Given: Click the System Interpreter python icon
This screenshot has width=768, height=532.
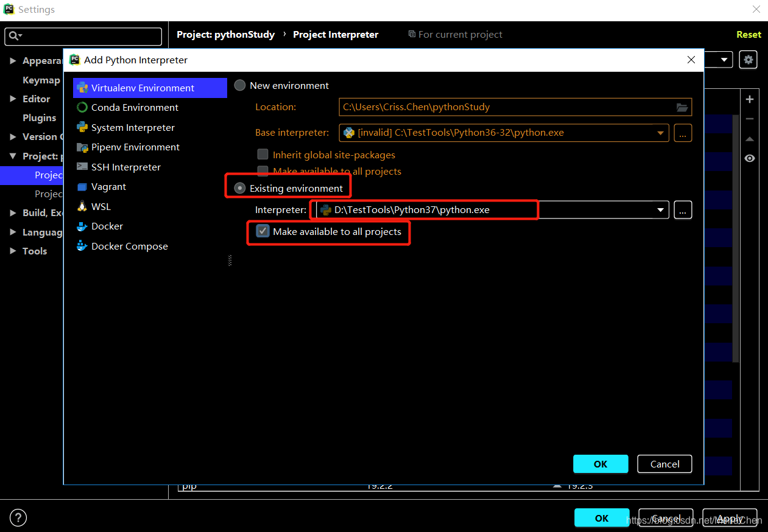Looking at the screenshot, I should (x=82, y=127).
